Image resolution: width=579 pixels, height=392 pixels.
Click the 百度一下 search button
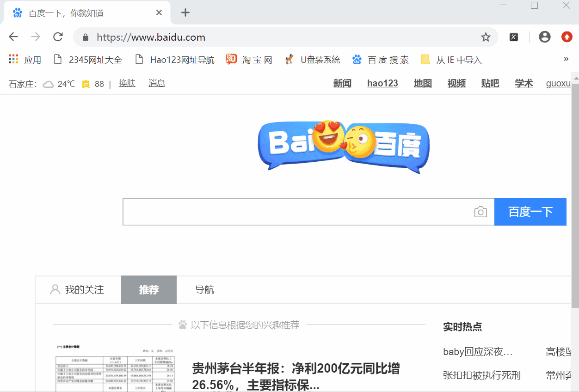pyautogui.click(x=530, y=211)
